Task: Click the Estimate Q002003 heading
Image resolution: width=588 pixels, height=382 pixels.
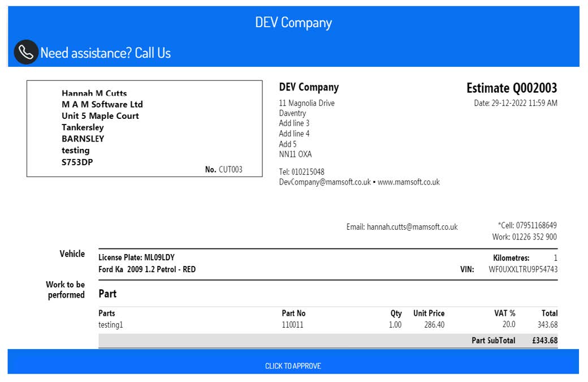Action: 511,88
